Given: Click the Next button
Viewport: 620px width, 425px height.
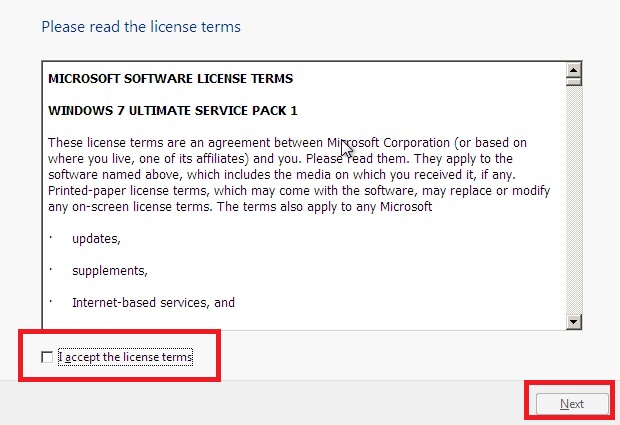Looking at the screenshot, I should 572,404.
